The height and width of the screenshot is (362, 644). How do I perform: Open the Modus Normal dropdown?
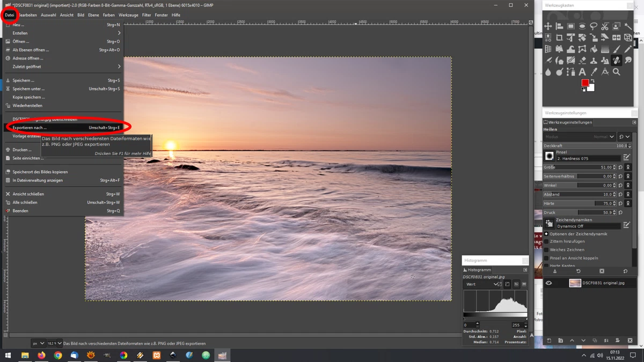click(579, 137)
